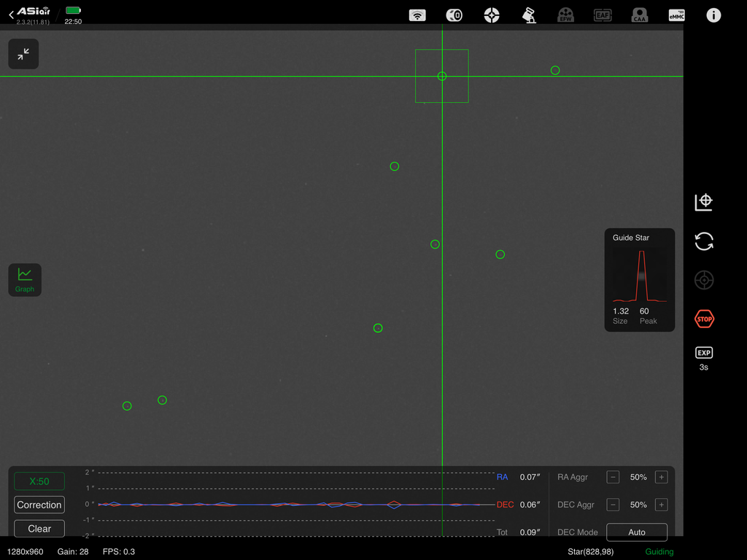The image size is (747, 560).
Task: Click the Tot error value 0.09″
Action: (x=530, y=532)
